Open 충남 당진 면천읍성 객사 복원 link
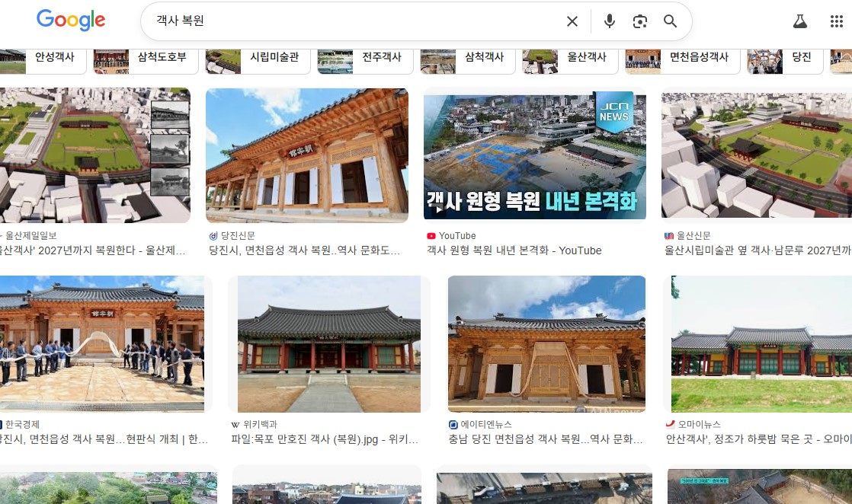 (x=546, y=439)
